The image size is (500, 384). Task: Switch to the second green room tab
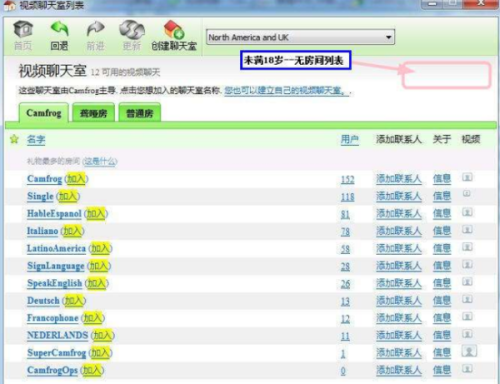click(94, 113)
